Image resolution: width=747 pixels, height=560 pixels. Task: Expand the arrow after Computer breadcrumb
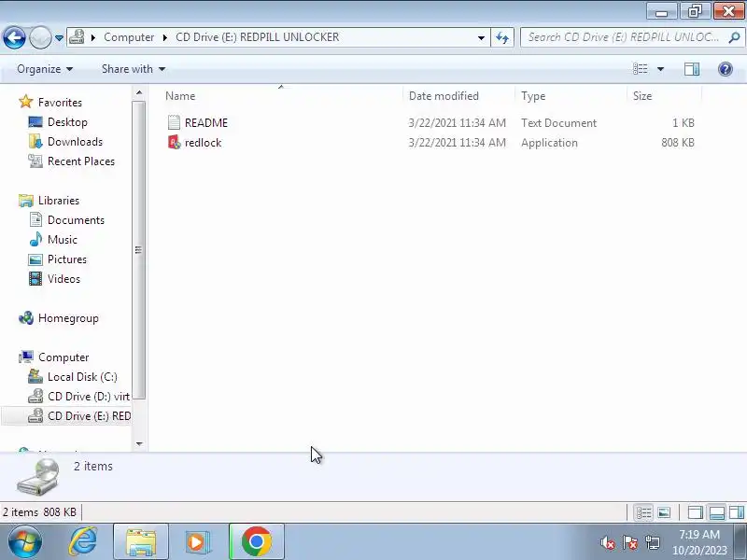tap(165, 37)
